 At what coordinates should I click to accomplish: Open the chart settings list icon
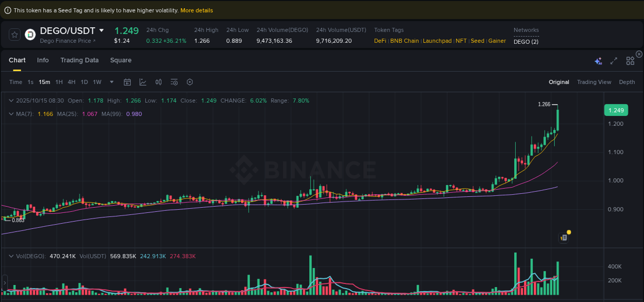pyautogui.click(x=174, y=82)
